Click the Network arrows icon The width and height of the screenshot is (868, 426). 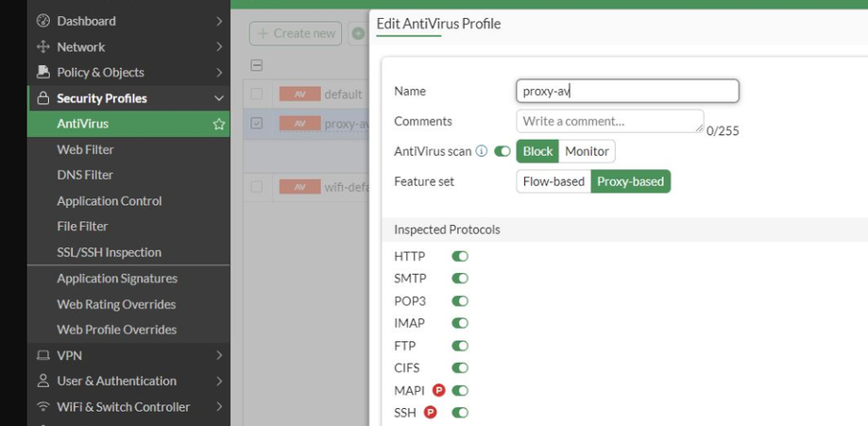click(x=43, y=46)
